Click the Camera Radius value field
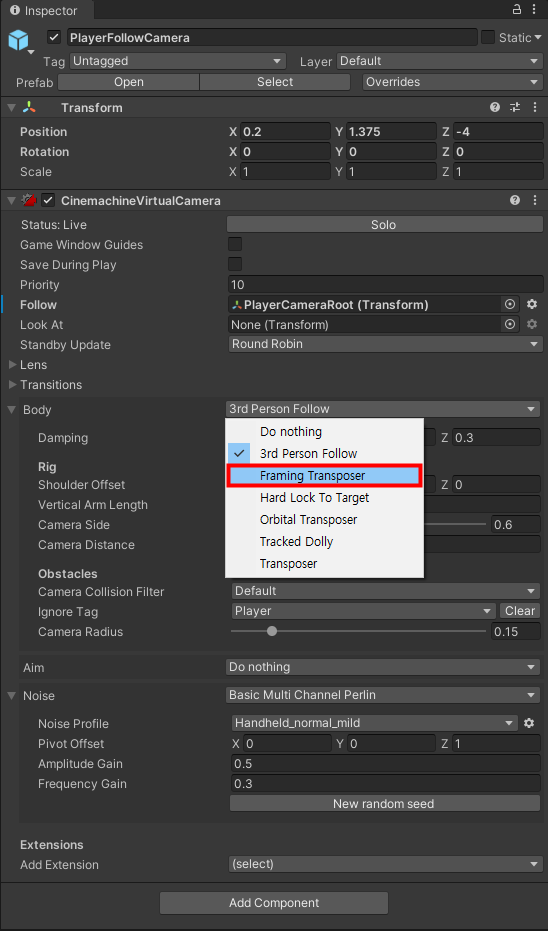 [x=516, y=631]
